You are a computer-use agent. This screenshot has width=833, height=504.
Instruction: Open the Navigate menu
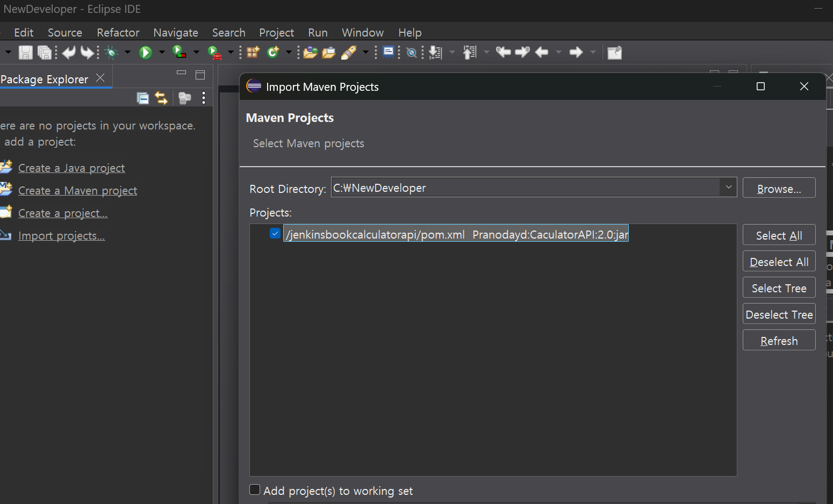176,33
